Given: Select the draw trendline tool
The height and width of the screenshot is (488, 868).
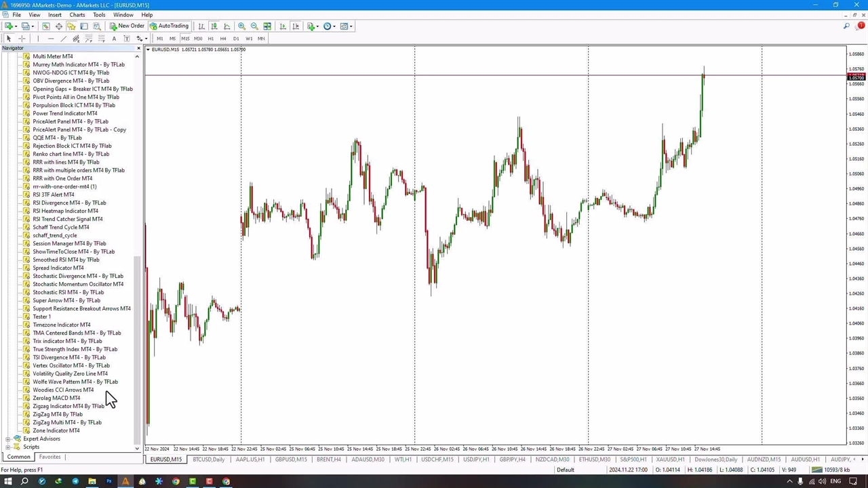Looking at the screenshot, I should 64,39.
